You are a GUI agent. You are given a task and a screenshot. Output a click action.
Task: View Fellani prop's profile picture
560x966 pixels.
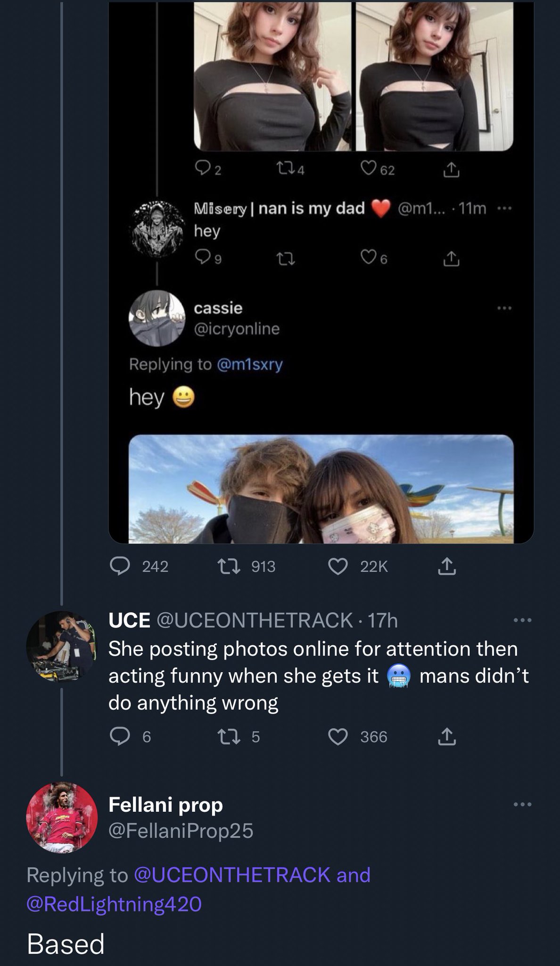62,817
